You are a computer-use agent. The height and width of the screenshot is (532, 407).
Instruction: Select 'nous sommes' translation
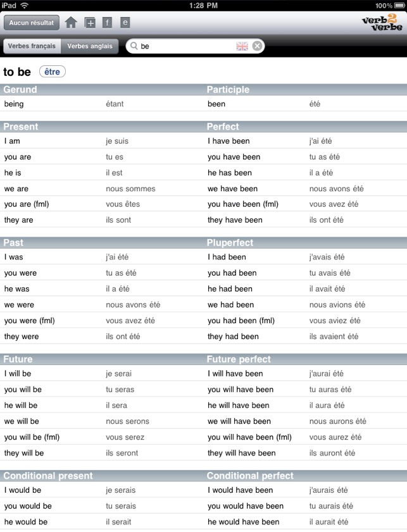[130, 189]
